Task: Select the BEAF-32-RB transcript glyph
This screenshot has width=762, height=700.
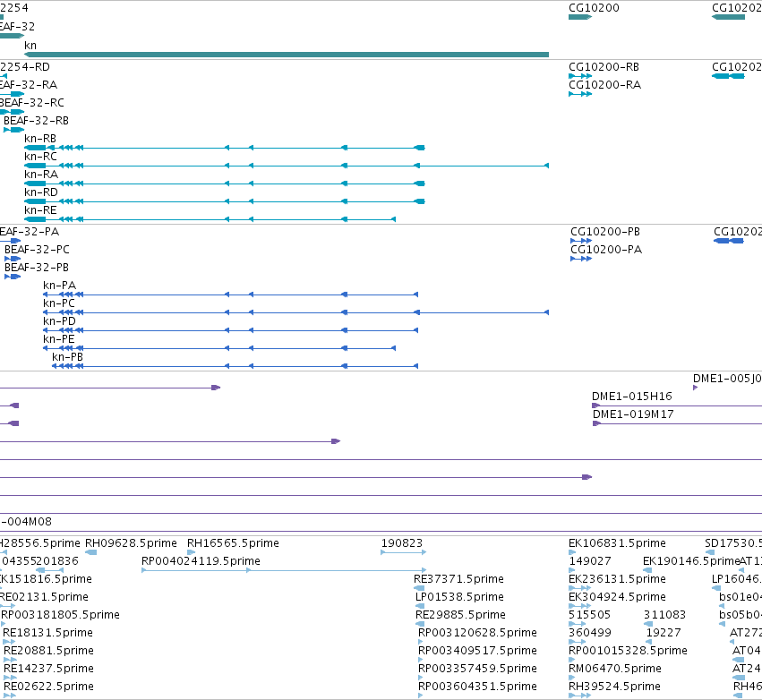Action: coord(13,130)
